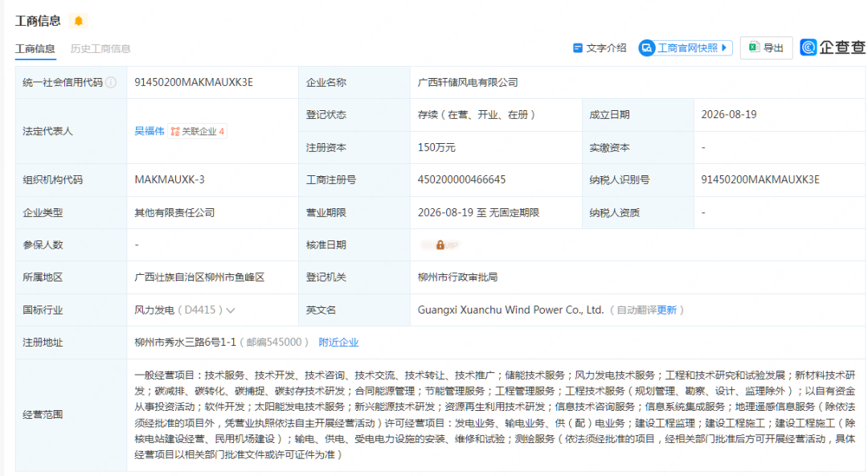868x476 pixels.
Task: Click the 纳税人资质 label cell
Action: tap(637, 213)
